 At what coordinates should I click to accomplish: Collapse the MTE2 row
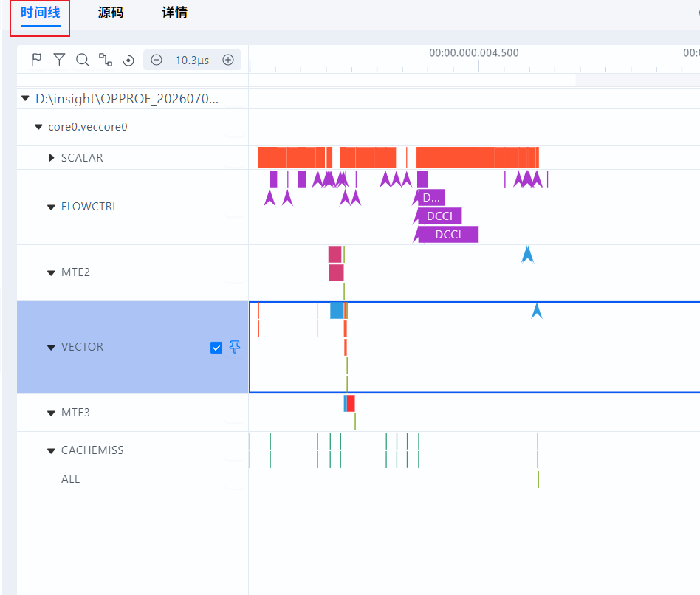pos(52,272)
